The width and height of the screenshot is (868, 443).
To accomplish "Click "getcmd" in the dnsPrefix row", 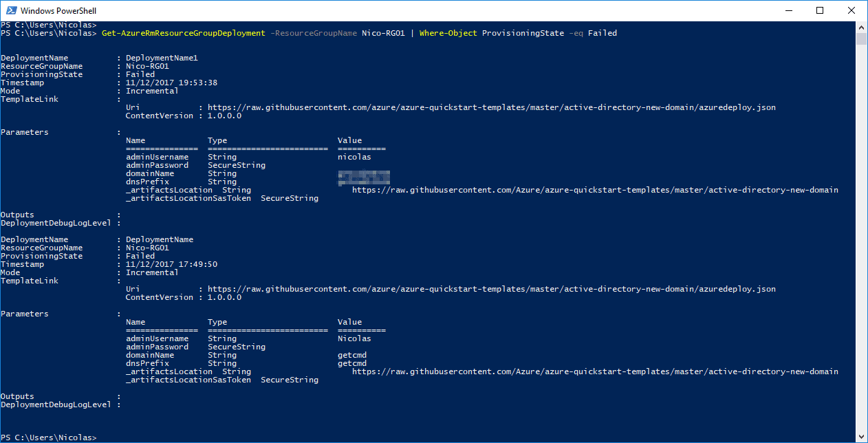I will pos(352,363).
